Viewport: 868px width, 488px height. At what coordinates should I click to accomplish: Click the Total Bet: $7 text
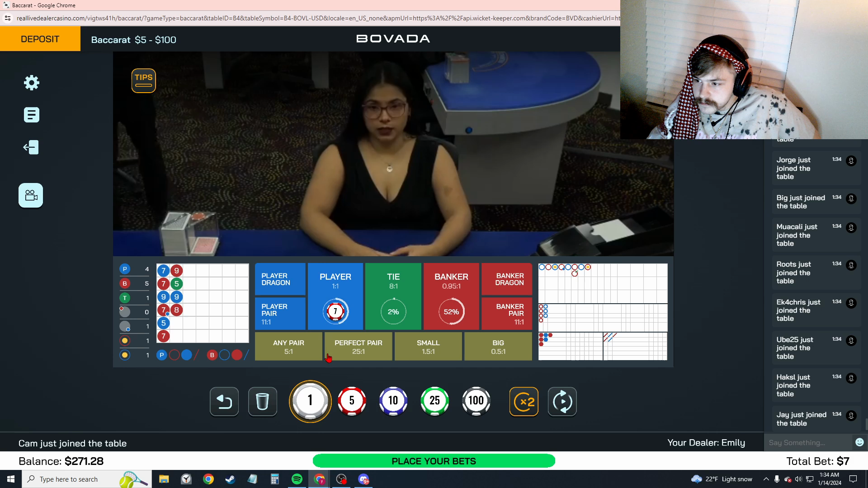[x=818, y=461]
